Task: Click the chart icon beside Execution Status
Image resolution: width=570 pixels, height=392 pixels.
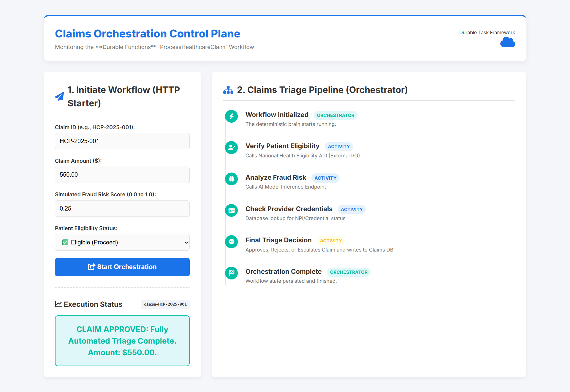Action: (58, 304)
